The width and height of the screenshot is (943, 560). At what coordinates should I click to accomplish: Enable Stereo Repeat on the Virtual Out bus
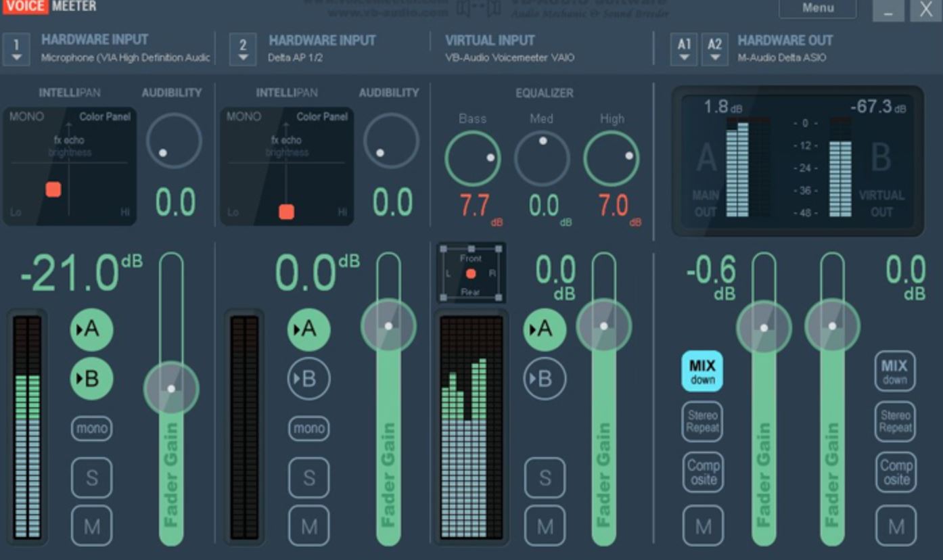[x=895, y=421]
